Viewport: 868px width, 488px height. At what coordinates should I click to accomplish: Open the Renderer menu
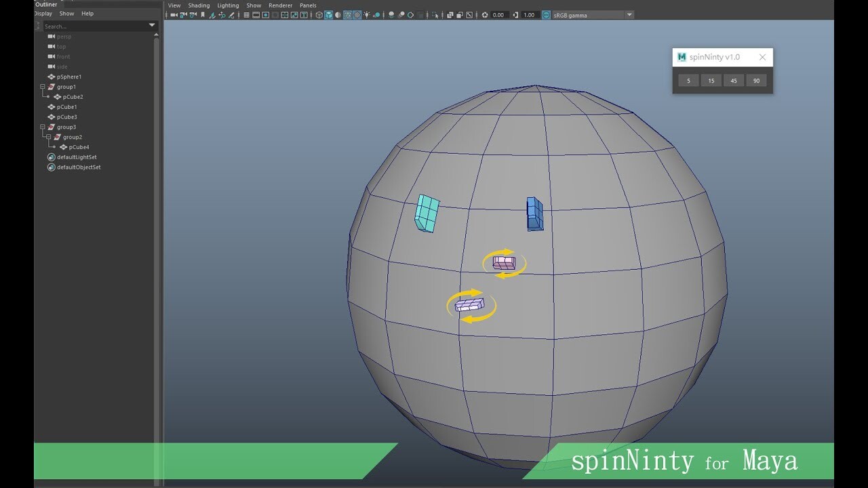[x=280, y=5]
